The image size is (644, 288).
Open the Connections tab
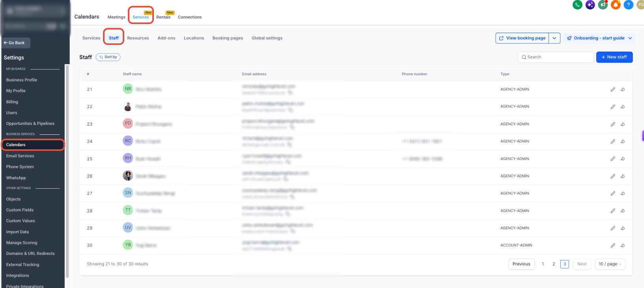[x=190, y=17]
